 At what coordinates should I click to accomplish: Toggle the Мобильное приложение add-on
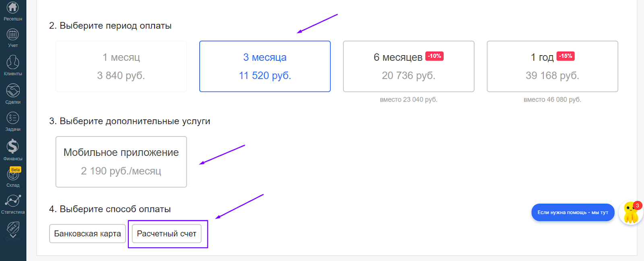pos(121,162)
